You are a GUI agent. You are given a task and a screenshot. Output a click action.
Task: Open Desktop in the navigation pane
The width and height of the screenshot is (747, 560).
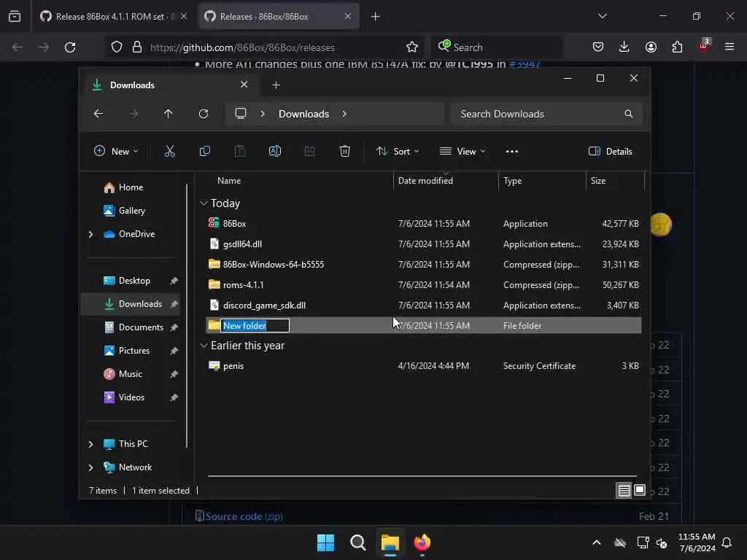pos(127,281)
